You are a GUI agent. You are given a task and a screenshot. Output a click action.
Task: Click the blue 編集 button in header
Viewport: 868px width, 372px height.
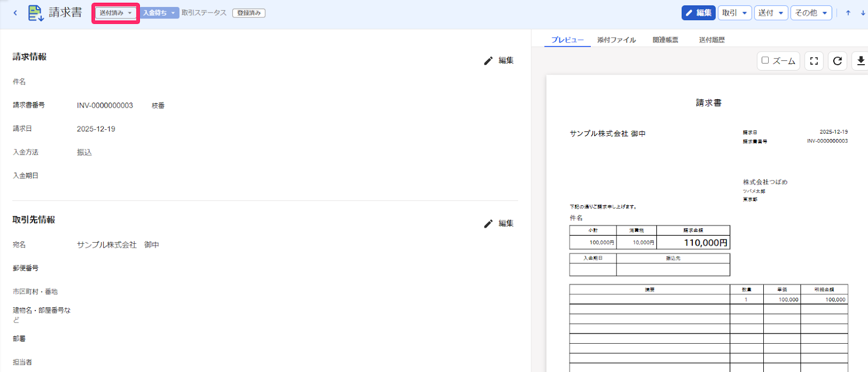coord(699,13)
